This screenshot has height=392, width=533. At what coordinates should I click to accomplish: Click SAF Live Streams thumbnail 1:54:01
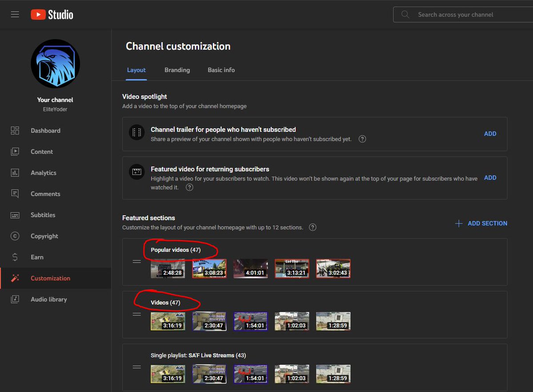[x=251, y=374]
